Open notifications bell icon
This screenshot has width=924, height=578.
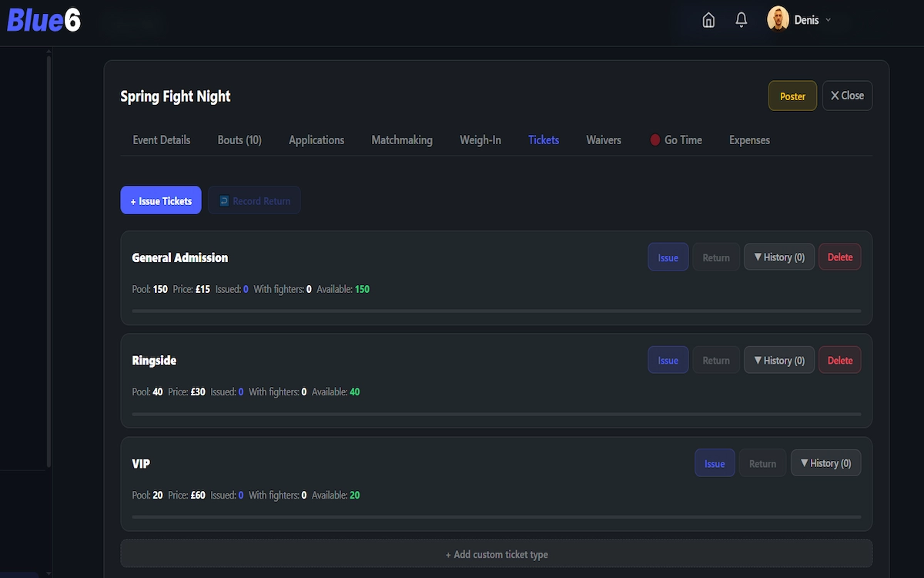pyautogui.click(x=742, y=20)
